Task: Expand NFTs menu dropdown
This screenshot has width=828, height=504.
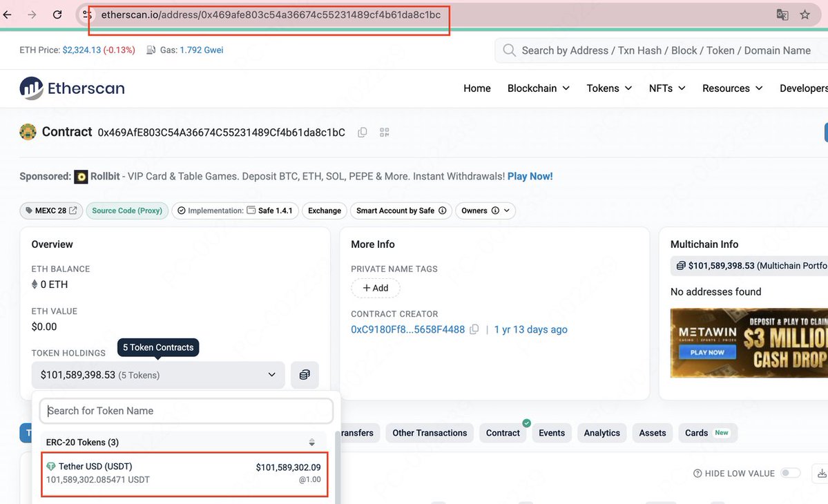Action: click(667, 88)
